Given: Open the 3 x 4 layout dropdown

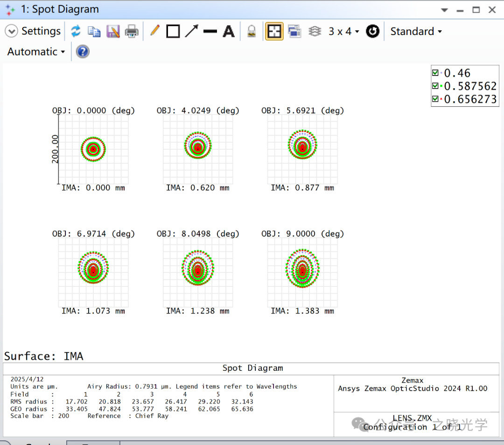Looking at the screenshot, I should pos(344,31).
